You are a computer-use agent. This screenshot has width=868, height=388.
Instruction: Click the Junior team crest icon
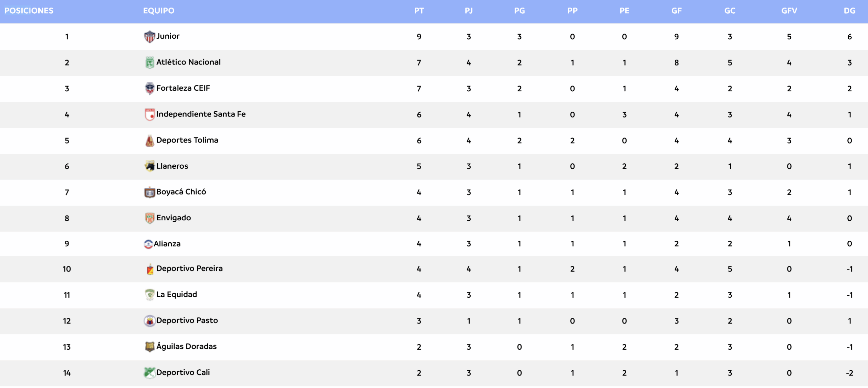149,37
